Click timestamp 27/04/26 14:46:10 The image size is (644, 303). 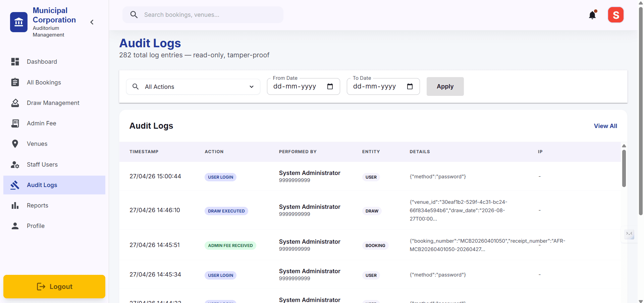pos(155,210)
